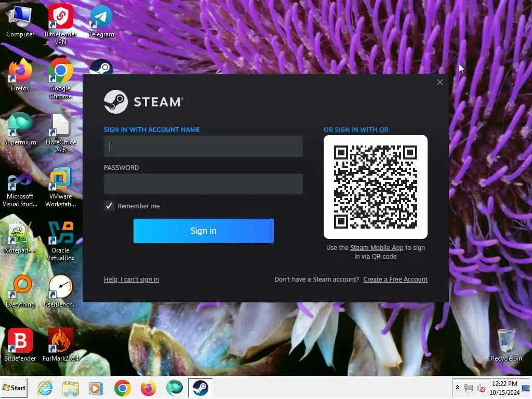Click the Show desktop tray button
Viewport: 532px width, 399px height.
point(527,388)
